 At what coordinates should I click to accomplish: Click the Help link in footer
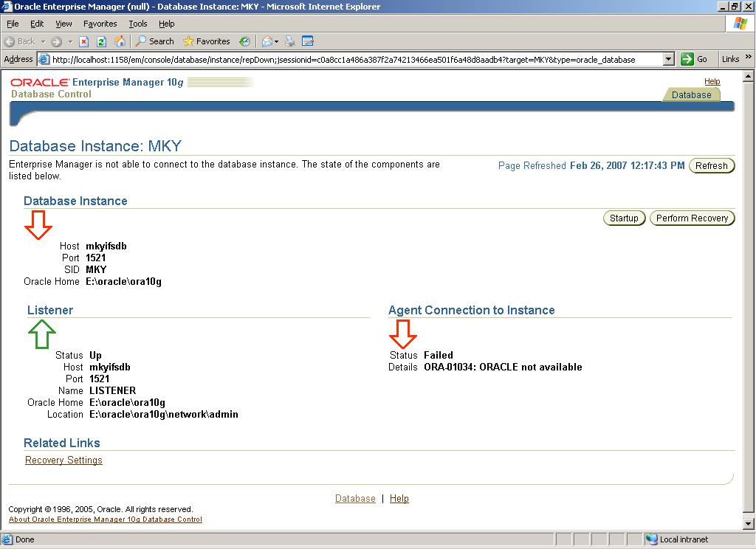pos(399,498)
